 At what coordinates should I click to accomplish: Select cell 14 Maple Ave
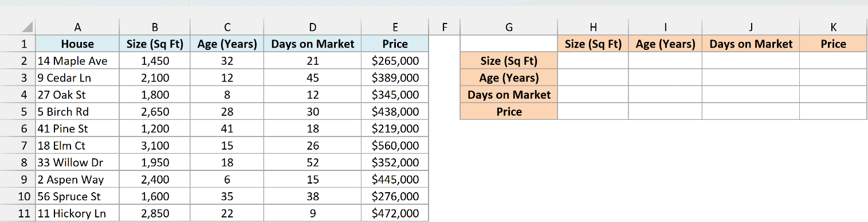click(77, 61)
